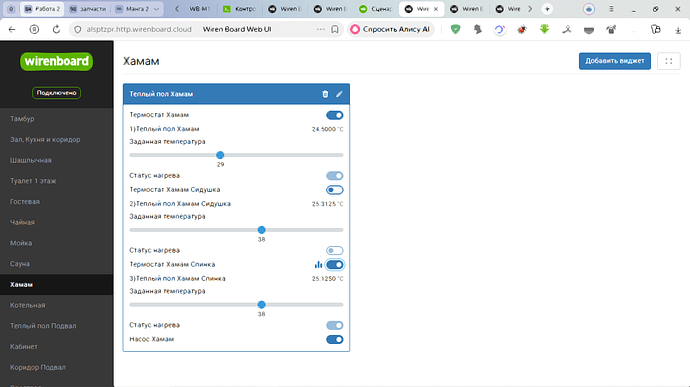Image resolution: width=690 pixels, height=387 pixels.
Task: Open the Работа 2 tab group
Action: tap(42, 9)
